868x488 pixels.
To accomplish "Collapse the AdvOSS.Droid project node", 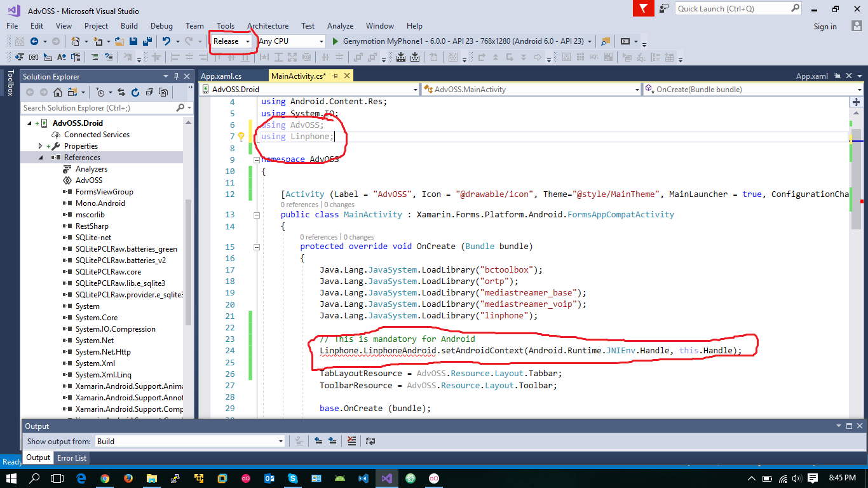I will (x=29, y=123).
